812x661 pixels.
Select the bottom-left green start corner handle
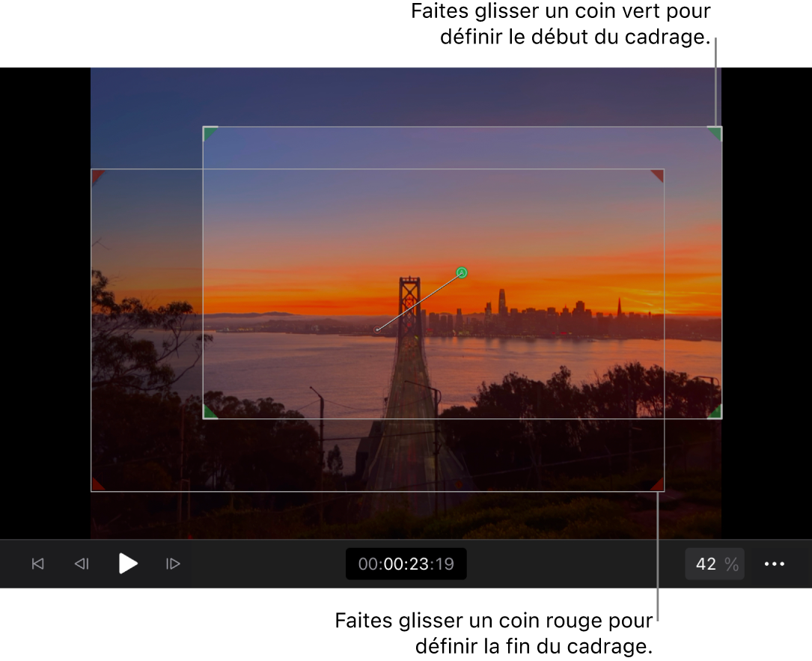point(210,412)
